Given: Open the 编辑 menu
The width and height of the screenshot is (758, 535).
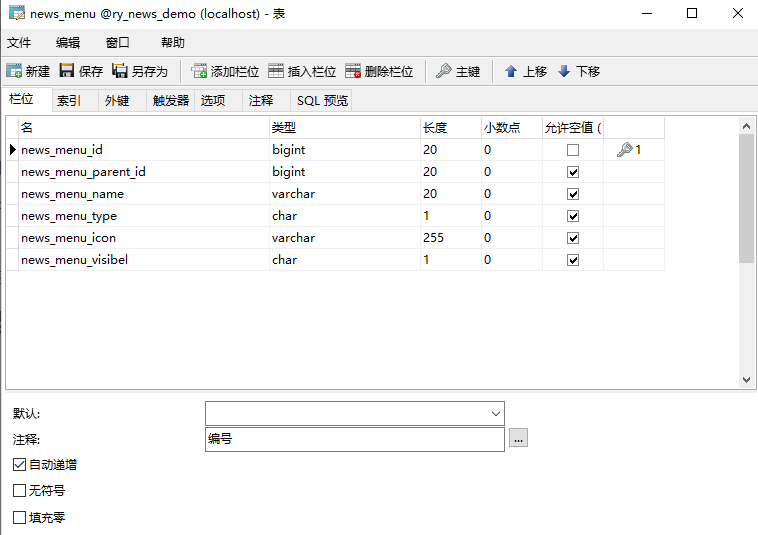Looking at the screenshot, I should (68, 43).
